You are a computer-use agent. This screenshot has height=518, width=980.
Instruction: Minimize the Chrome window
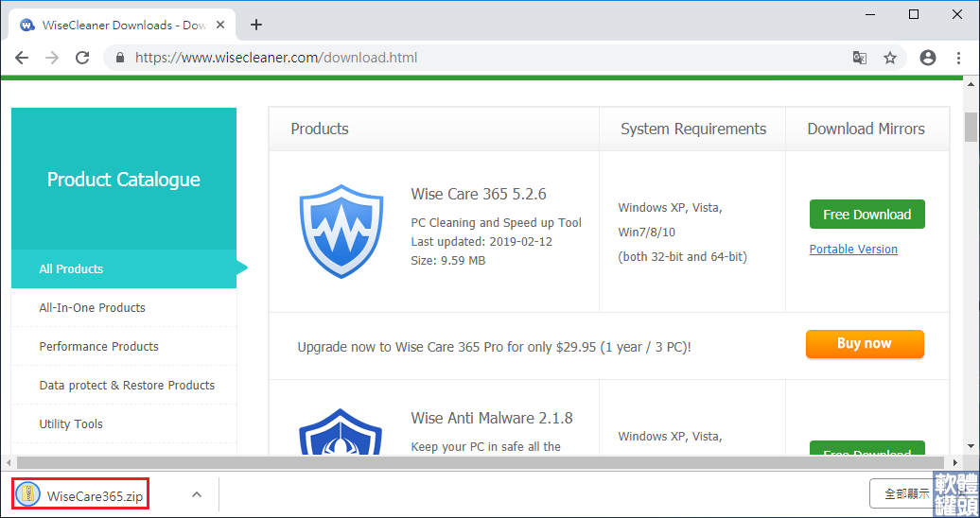click(x=870, y=14)
